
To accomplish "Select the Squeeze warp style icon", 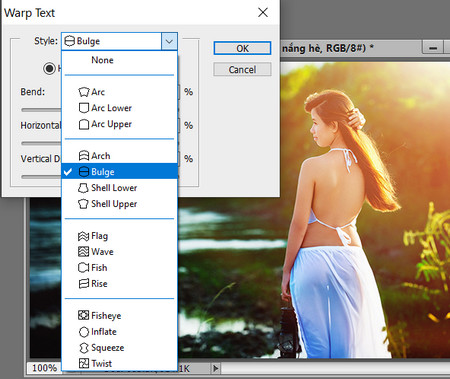I will coord(83,348).
